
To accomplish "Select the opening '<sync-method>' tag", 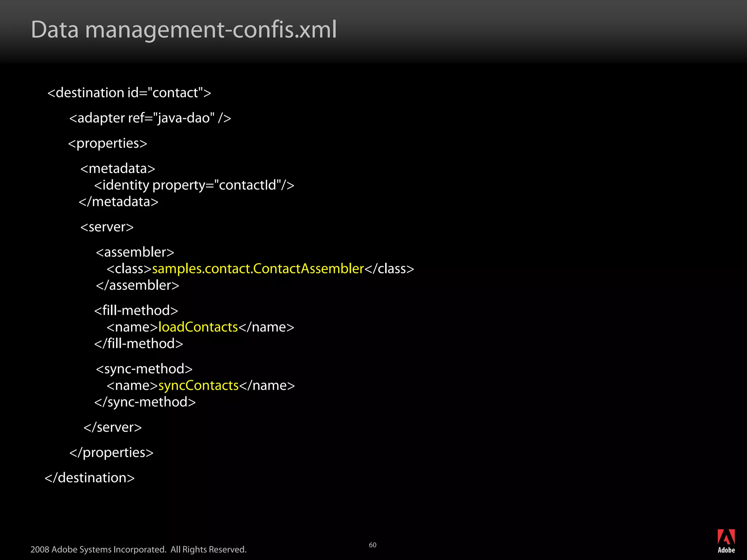I will pyautogui.click(x=144, y=369).
